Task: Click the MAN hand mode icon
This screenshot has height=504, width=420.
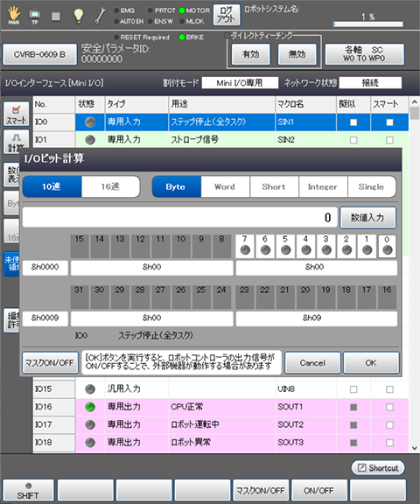Action: [x=14, y=16]
